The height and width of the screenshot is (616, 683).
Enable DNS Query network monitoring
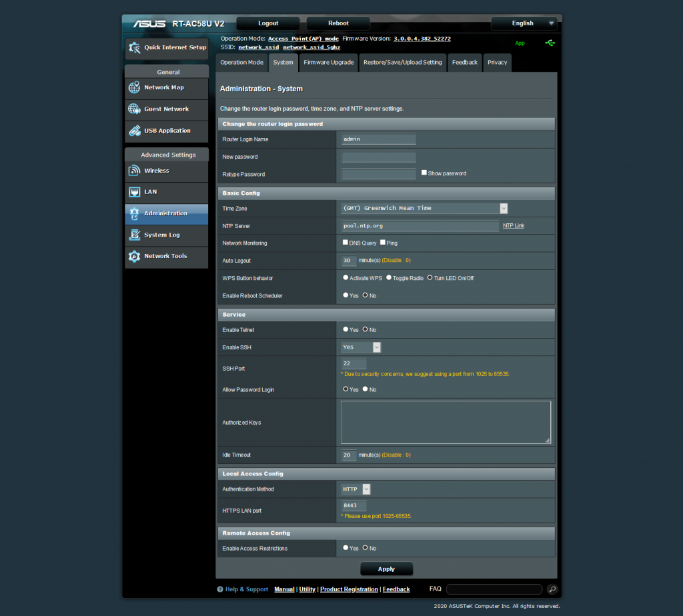pyautogui.click(x=345, y=243)
